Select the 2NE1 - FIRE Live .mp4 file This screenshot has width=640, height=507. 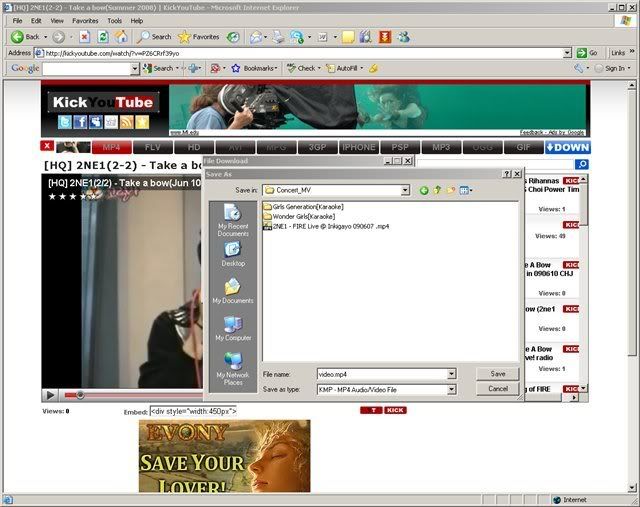[327, 226]
